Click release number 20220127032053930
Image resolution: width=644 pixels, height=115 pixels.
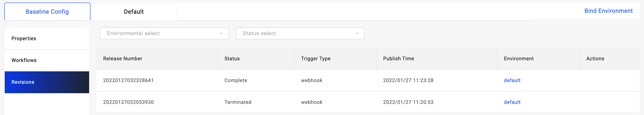[128, 102]
